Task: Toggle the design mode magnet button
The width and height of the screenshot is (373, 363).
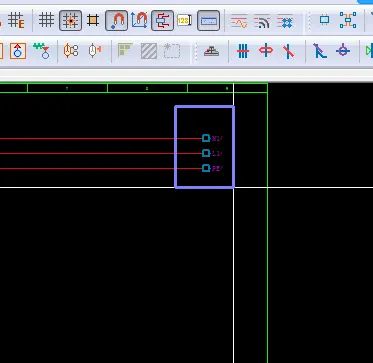Action: click(117, 21)
